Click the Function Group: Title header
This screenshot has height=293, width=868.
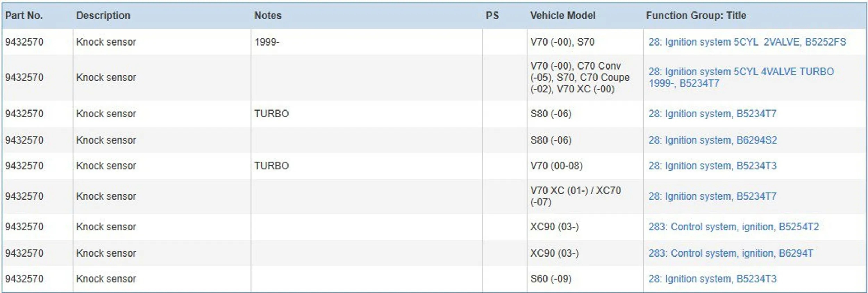[696, 16]
